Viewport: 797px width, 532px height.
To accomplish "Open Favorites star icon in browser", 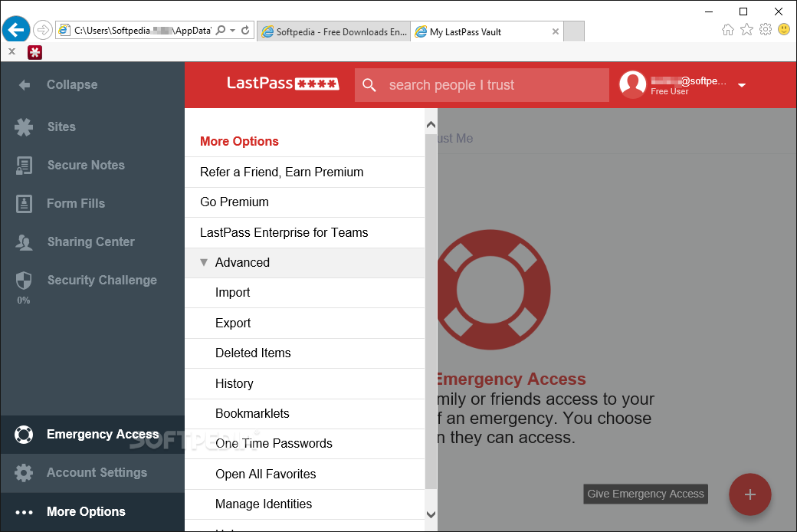I will pyautogui.click(x=746, y=29).
